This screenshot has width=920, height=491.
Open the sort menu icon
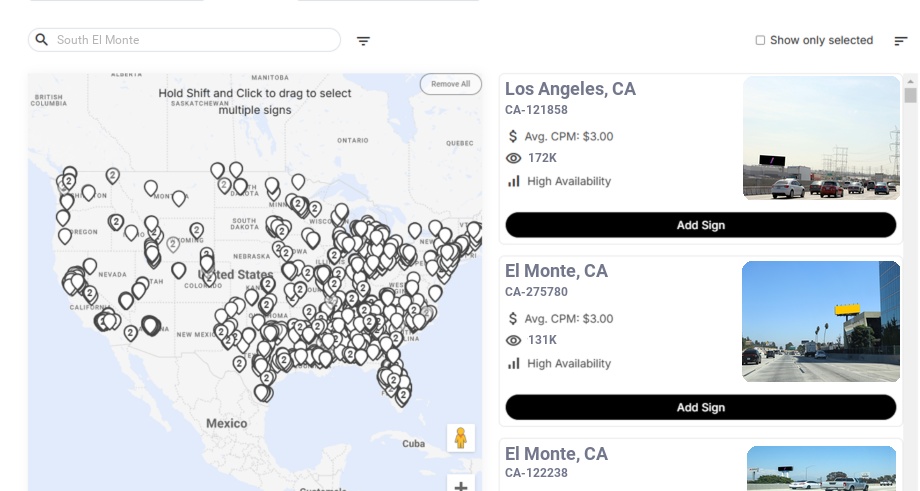point(900,41)
